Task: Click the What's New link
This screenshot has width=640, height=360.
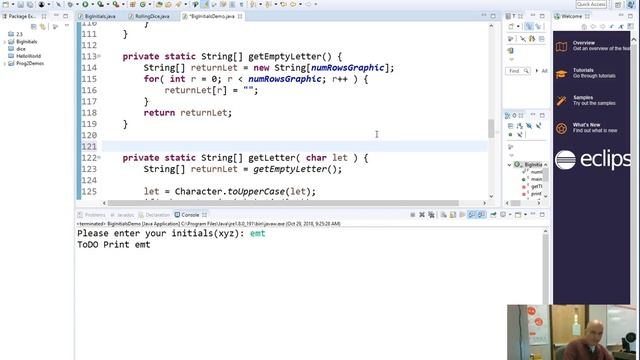Action: (587, 125)
